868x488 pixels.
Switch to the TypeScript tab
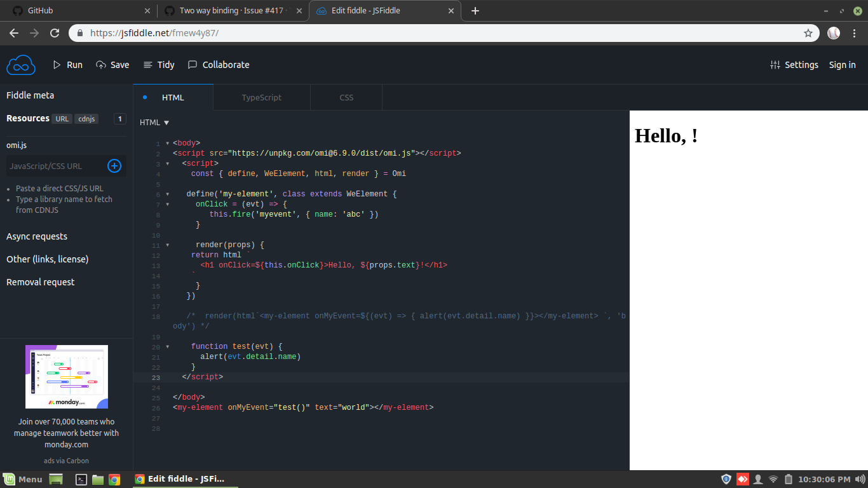click(x=261, y=97)
